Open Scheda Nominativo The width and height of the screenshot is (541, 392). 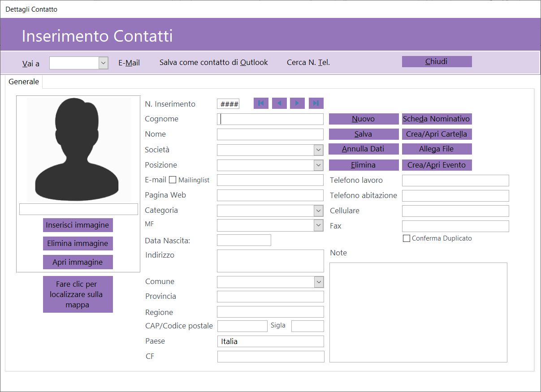(x=437, y=119)
